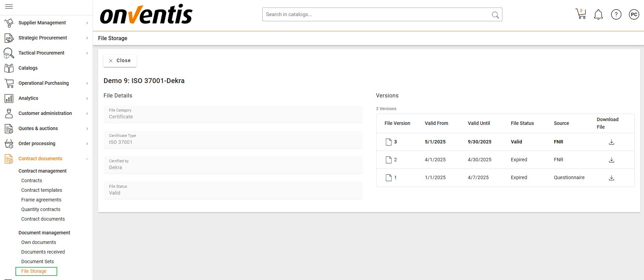Viewport: 644px width, 280px height.
Task: Expand Supplier Management menu
Action: pos(46,23)
